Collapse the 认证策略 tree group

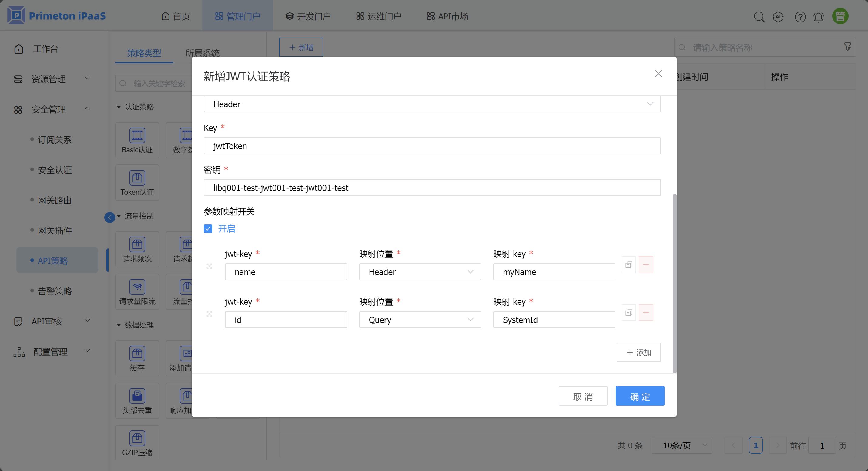(119, 107)
